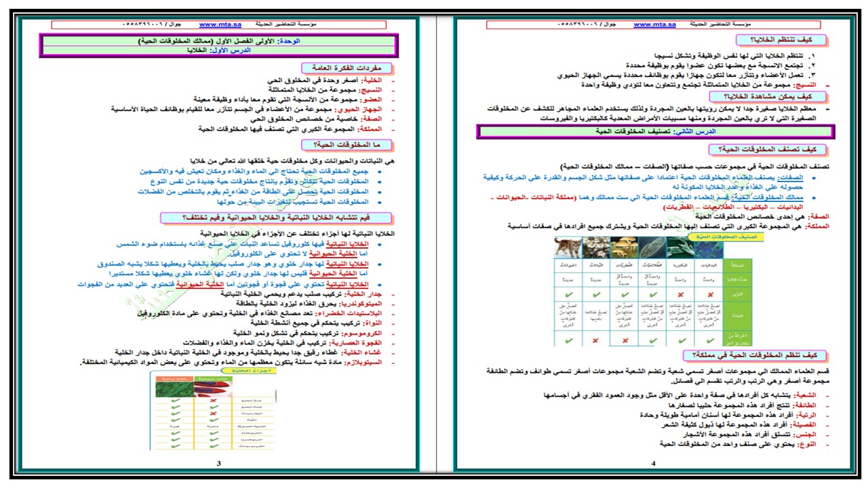868x488 pixels.
Task: Open the www.mta.sa link on page 4
Action: point(654,24)
